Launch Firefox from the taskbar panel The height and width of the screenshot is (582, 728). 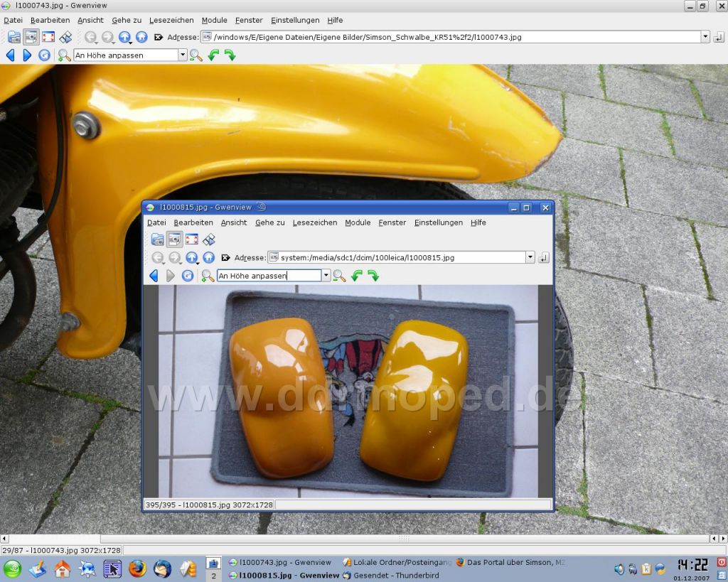point(137,568)
